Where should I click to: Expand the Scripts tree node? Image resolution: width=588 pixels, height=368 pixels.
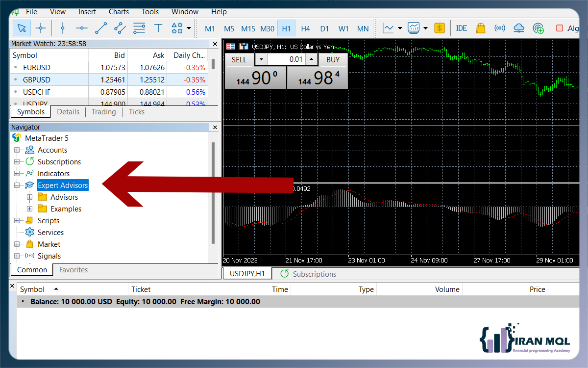click(x=17, y=221)
